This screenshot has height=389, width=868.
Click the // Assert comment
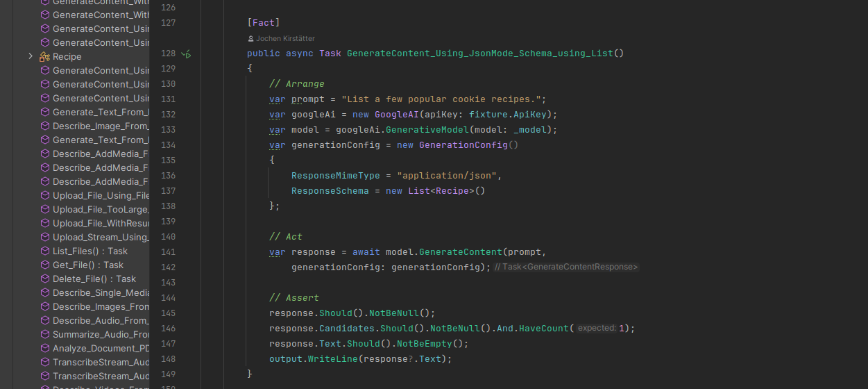pyautogui.click(x=294, y=298)
